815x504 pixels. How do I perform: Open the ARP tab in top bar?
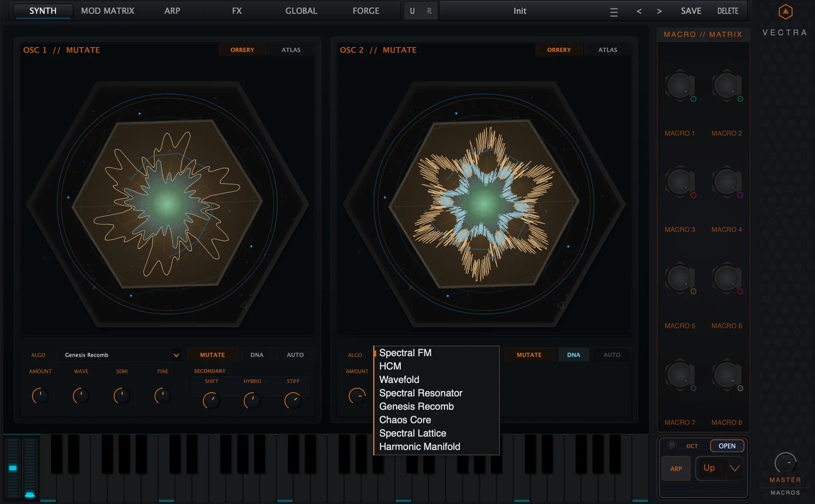coord(172,11)
